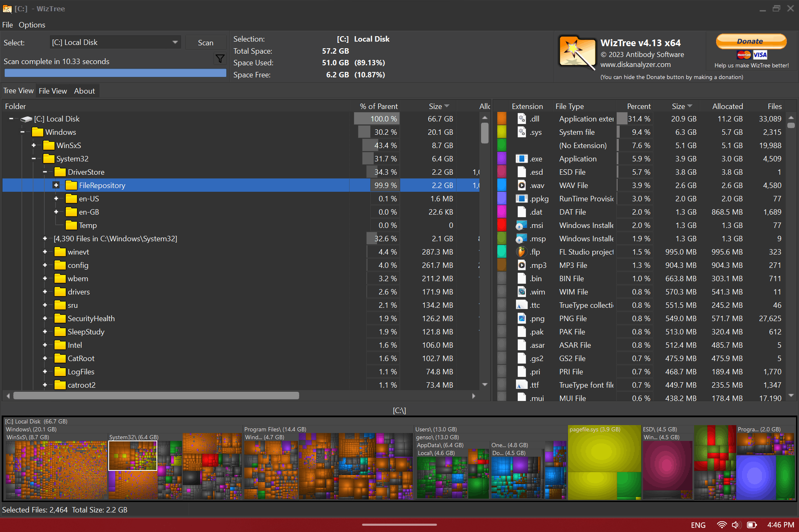This screenshot has height=532, width=799.
Task: Sort by the Percent column header
Action: point(638,106)
